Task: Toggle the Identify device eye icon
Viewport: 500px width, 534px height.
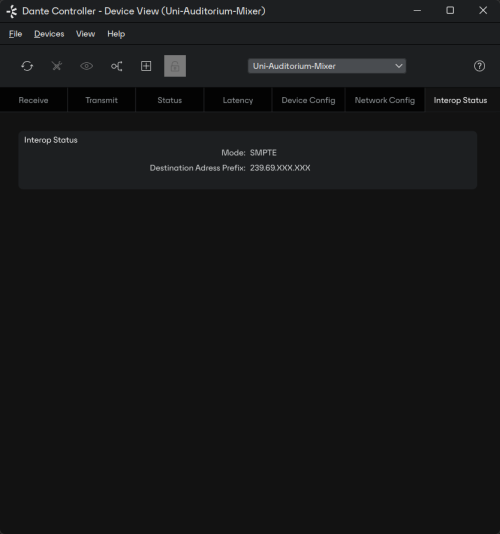Action: (87, 66)
